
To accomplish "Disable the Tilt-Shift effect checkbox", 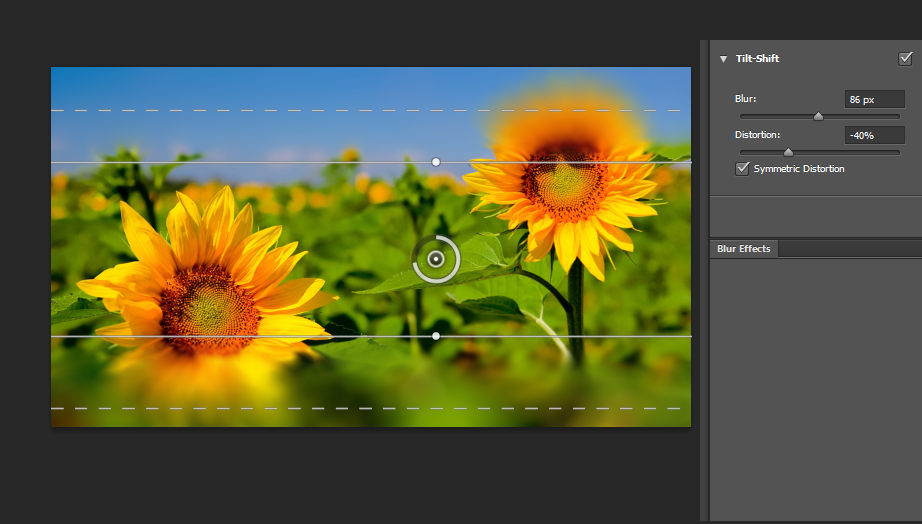I will (905, 59).
